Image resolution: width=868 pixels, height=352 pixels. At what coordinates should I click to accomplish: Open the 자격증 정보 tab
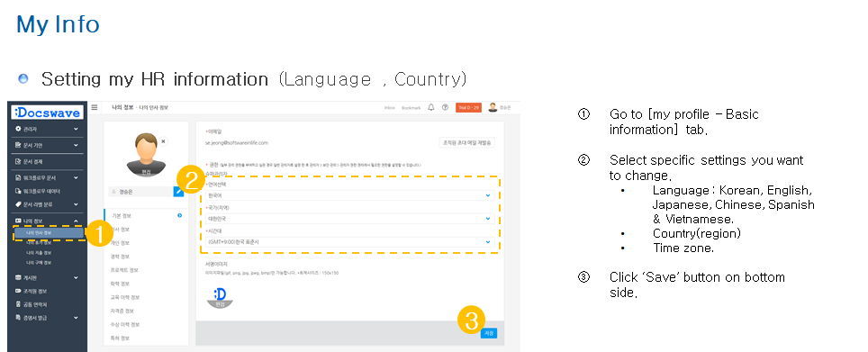(122, 311)
